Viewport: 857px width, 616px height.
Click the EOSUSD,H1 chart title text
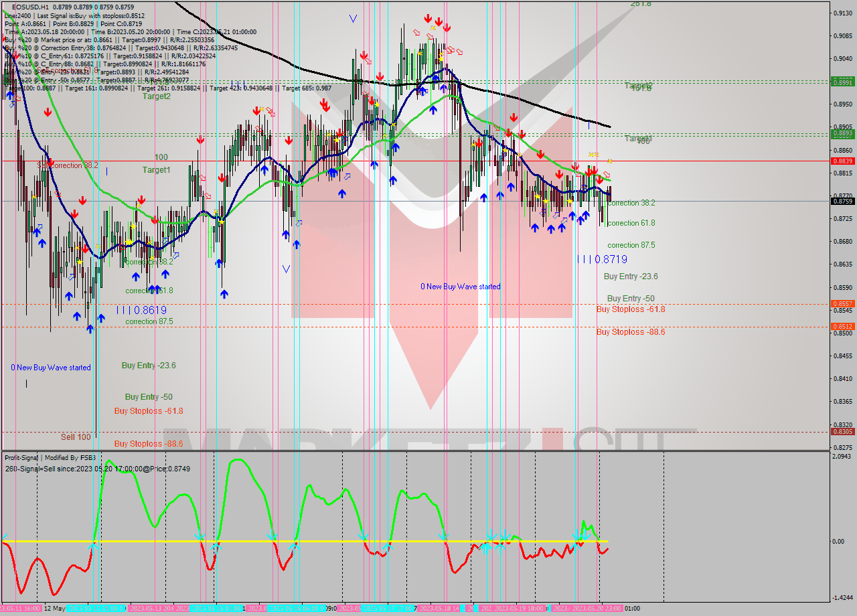tap(30, 7)
